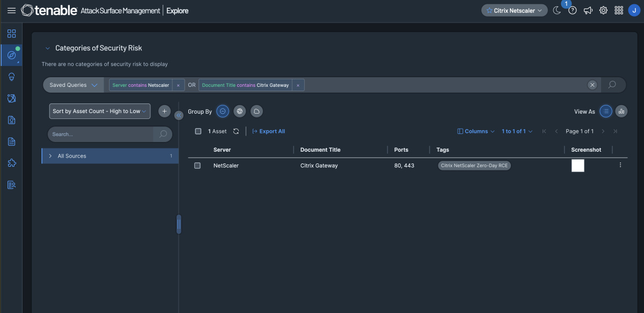Sort by Document Title column header
The image size is (644, 313).
point(320,150)
